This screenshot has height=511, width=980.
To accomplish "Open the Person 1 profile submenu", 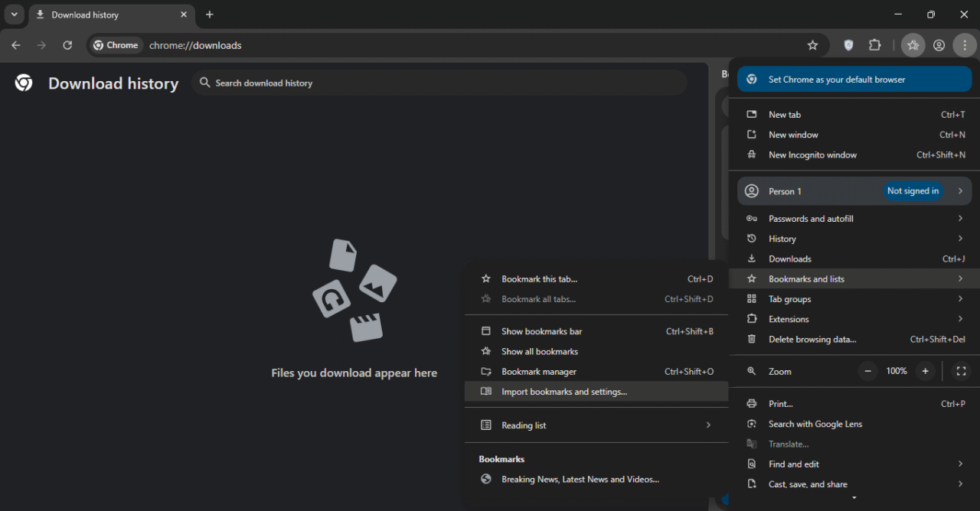I will (854, 191).
